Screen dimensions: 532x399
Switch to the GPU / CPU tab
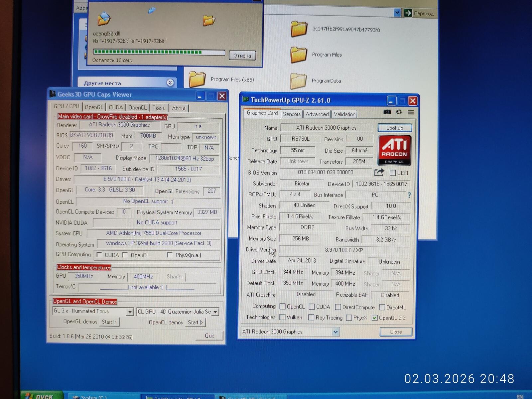click(x=66, y=106)
